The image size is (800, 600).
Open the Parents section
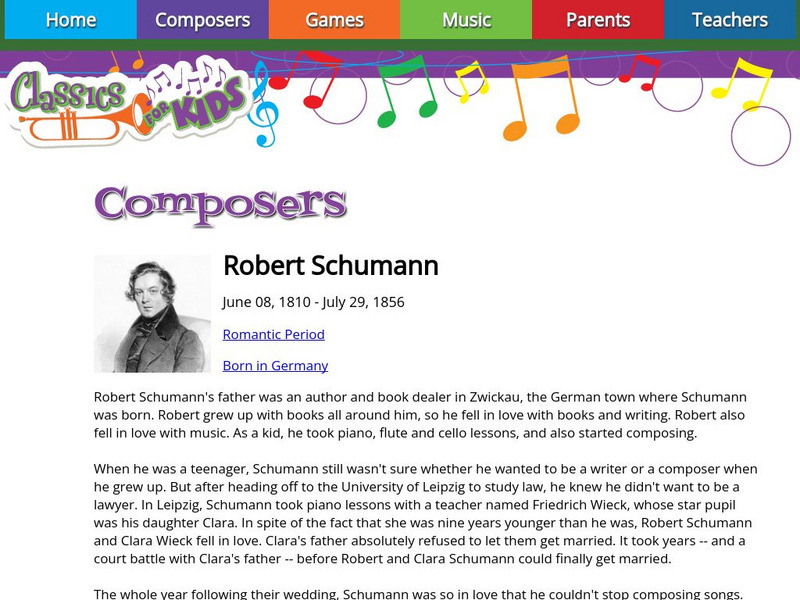pyautogui.click(x=598, y=20)
